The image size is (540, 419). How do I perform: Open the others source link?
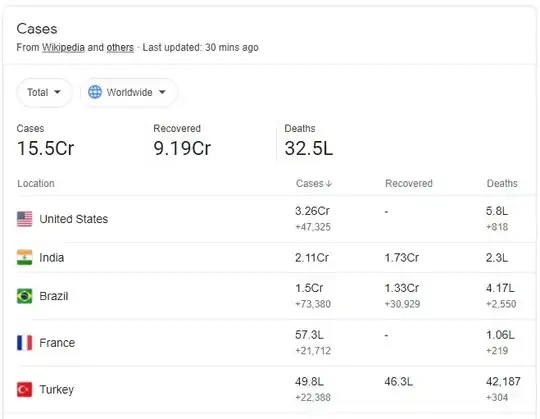(x=120, y=48)
